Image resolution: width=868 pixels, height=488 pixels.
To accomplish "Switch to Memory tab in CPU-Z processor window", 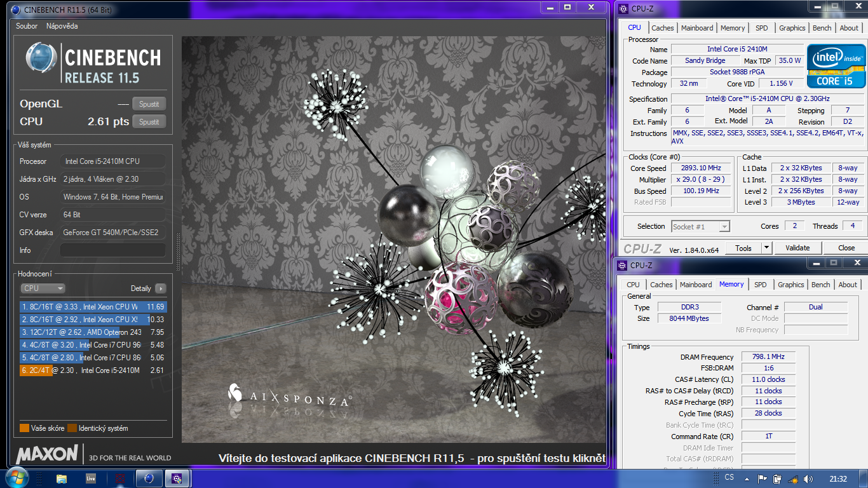I will 733,28.
